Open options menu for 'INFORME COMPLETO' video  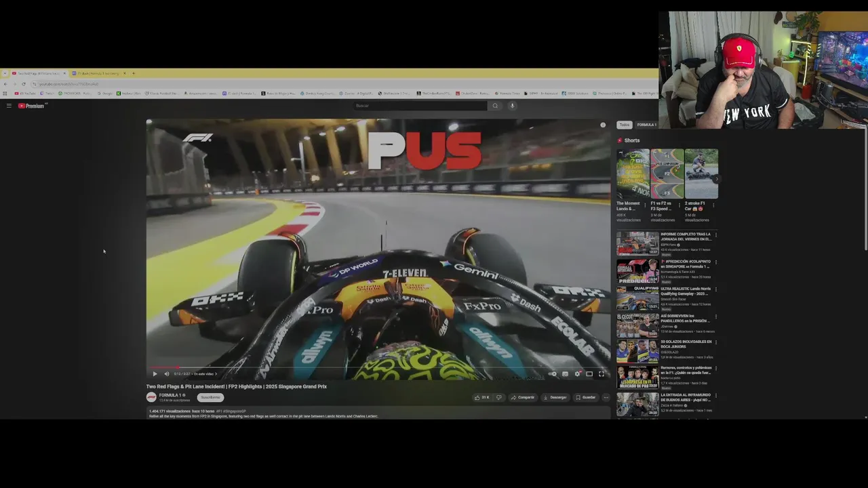tap(716, 235)
